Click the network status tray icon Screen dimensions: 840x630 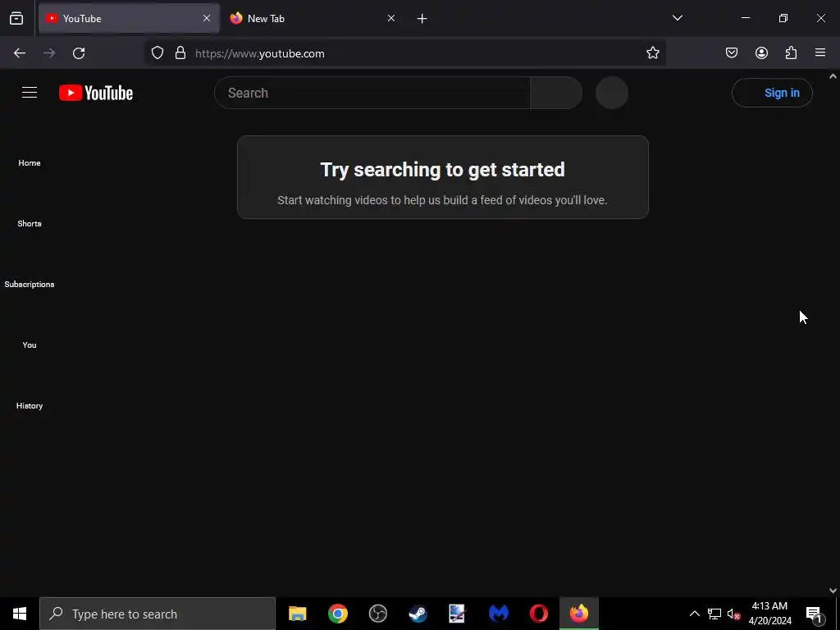coord(714,614)
